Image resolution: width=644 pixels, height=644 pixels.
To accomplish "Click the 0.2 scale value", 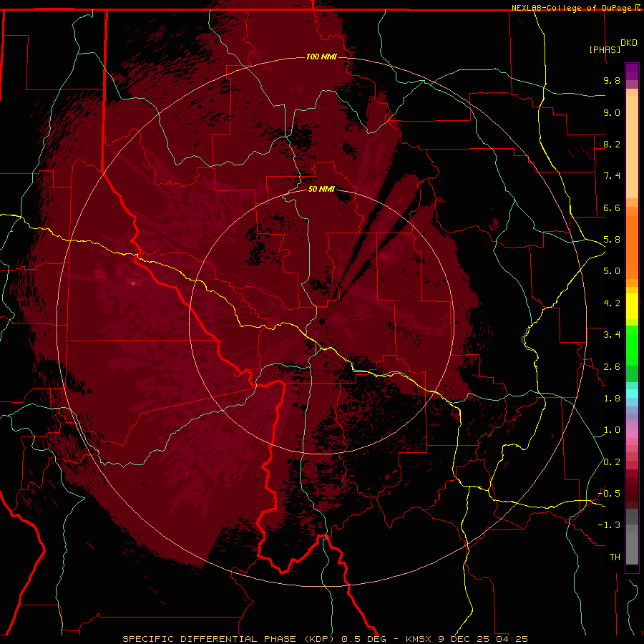I will pyautogui.click(x=612, y=462).
